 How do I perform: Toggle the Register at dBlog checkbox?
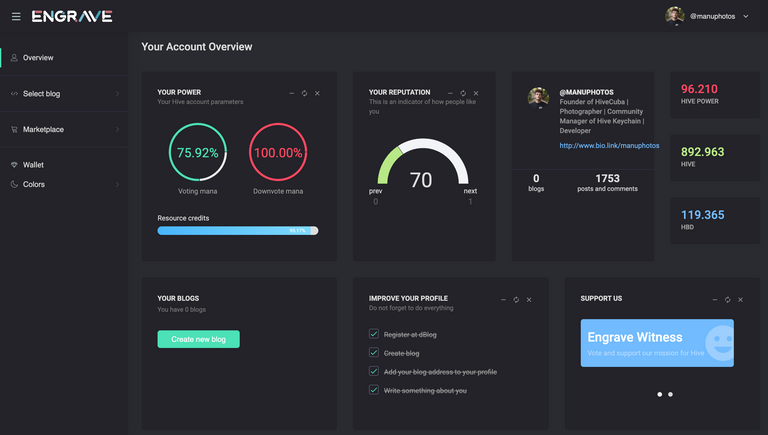pyautogui.click(x=374, y=334)
